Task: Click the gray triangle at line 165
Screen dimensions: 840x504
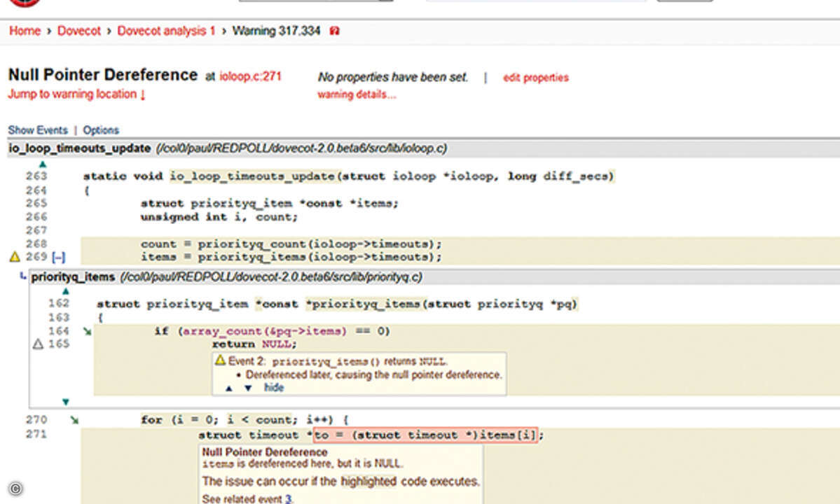Action: pos(38,344)
